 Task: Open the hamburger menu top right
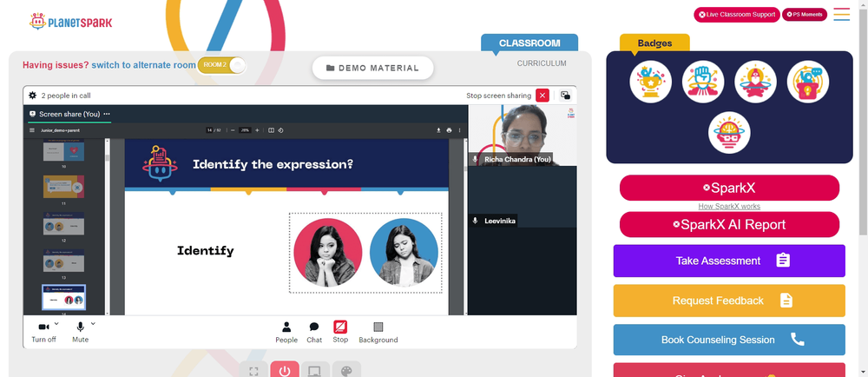[x=841, y=15]
